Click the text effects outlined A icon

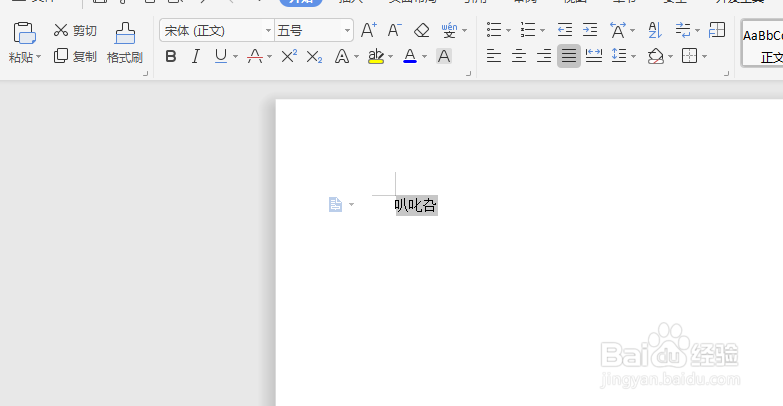point(342,56)
